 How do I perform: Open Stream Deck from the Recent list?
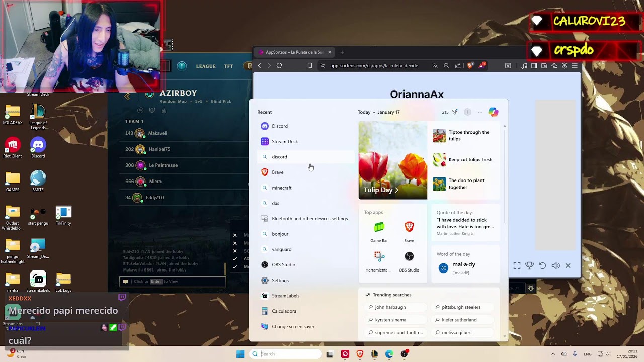[x=305, y=141]
